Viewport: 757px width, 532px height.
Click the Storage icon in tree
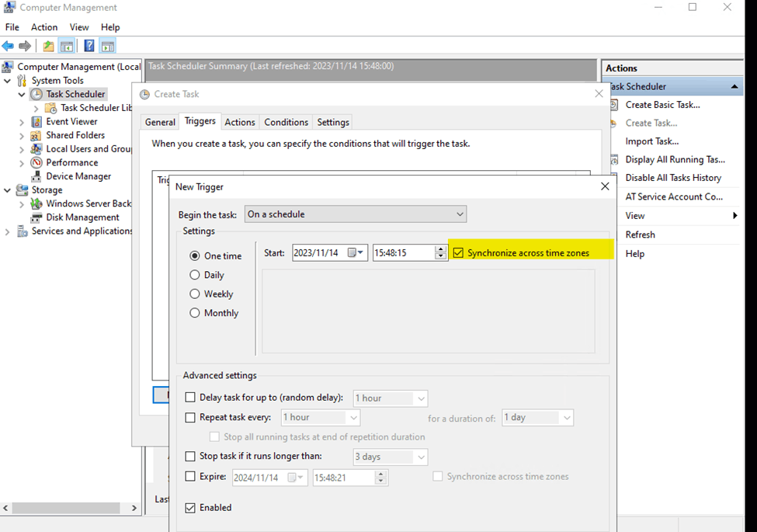tap(23, 190)
